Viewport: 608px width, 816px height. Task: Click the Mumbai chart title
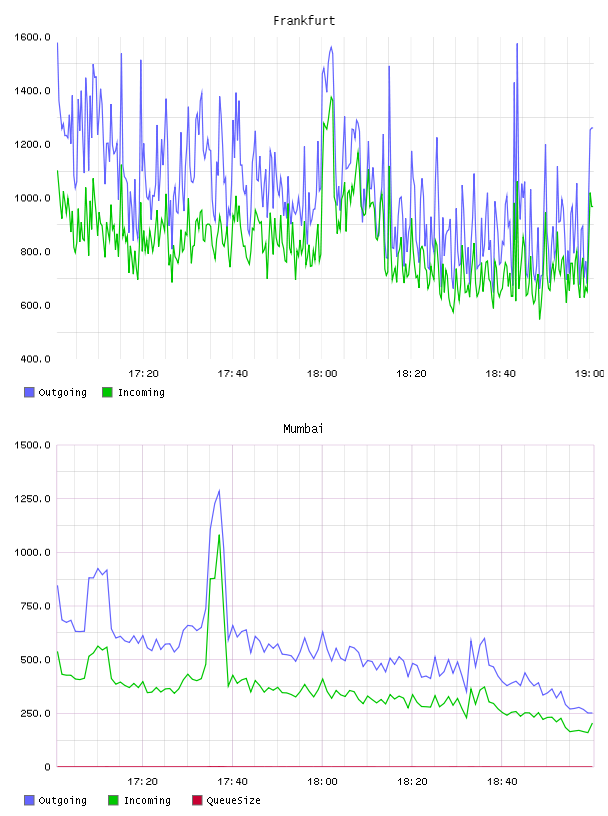click(303, 429)
